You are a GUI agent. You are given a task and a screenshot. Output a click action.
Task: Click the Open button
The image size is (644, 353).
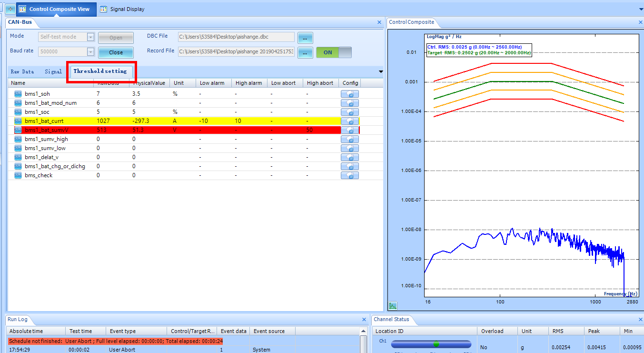(116, 38)
